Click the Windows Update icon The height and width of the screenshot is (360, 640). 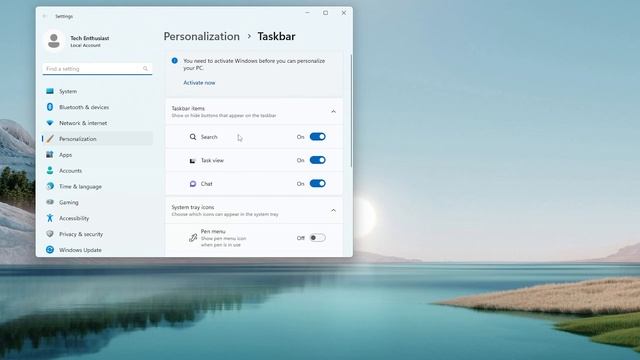[x=50, y=250]
